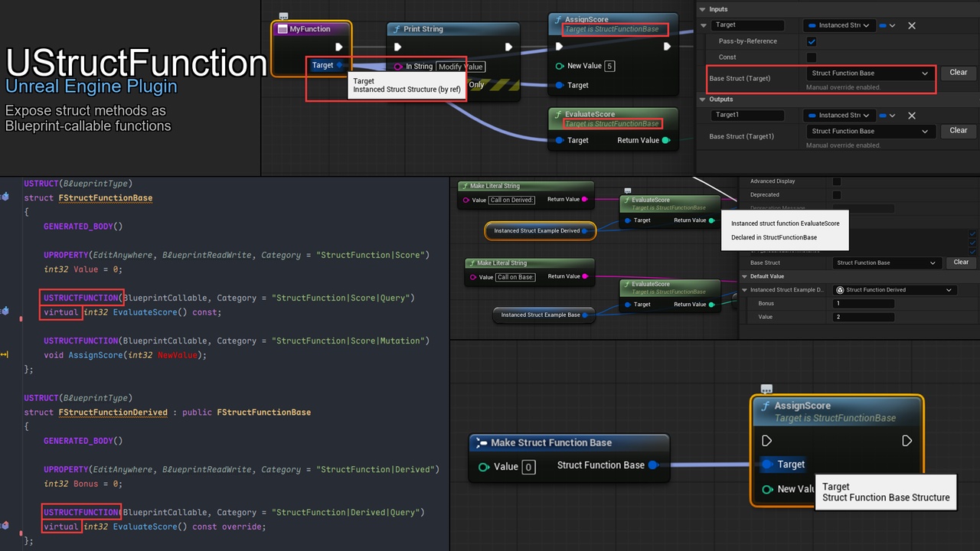Click comment bubble above MyFunction node
The width and height of the screenshot is (980, 551).
click(283, 16)
